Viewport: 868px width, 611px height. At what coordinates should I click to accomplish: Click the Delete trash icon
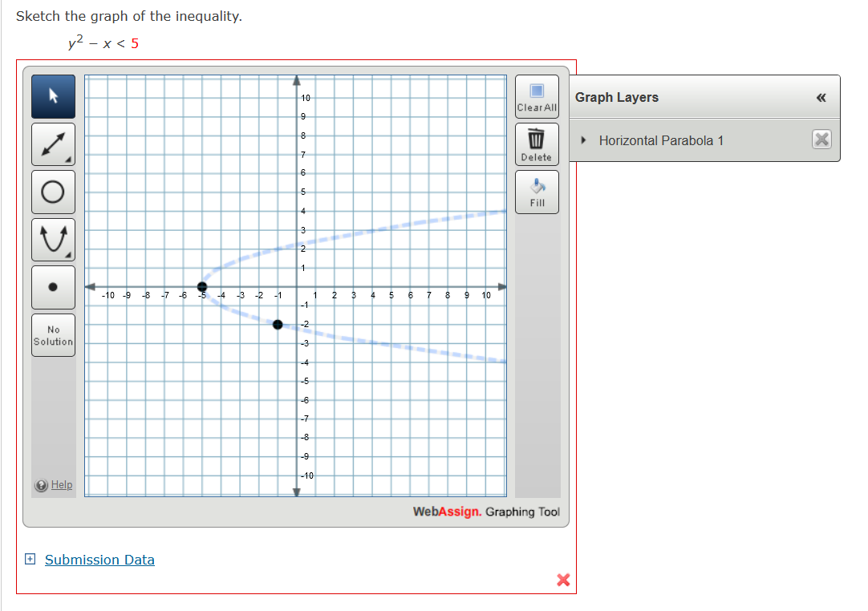pyautogui.click(x=536, y=144)
